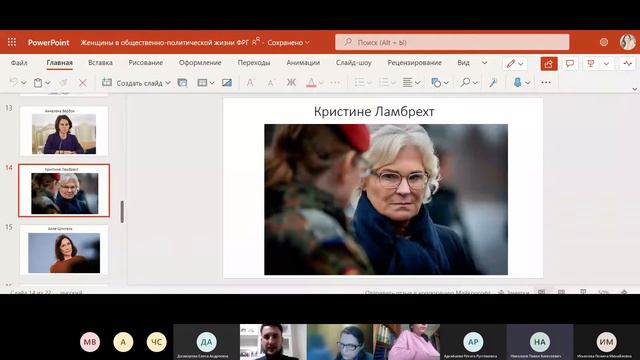Click the slide title Кристине Ламбрехт
The height and width of the screenshot is (360, 640).
374,111
